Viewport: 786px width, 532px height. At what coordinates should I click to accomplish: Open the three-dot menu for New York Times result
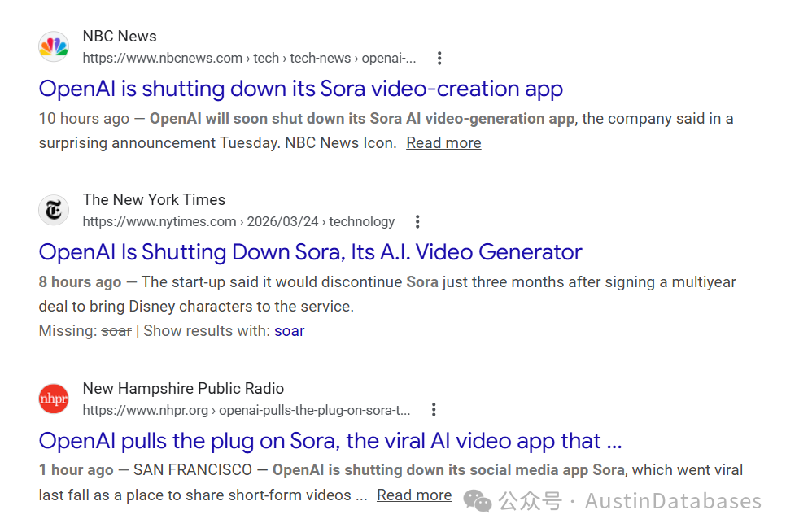tap(417, 221)
